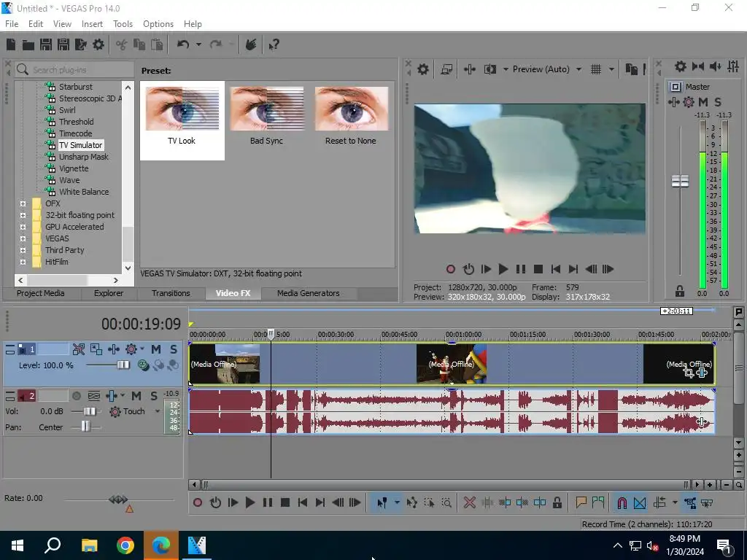
Task: Open Google Chrome from the taskbar
Action: (x=125, y=545)
